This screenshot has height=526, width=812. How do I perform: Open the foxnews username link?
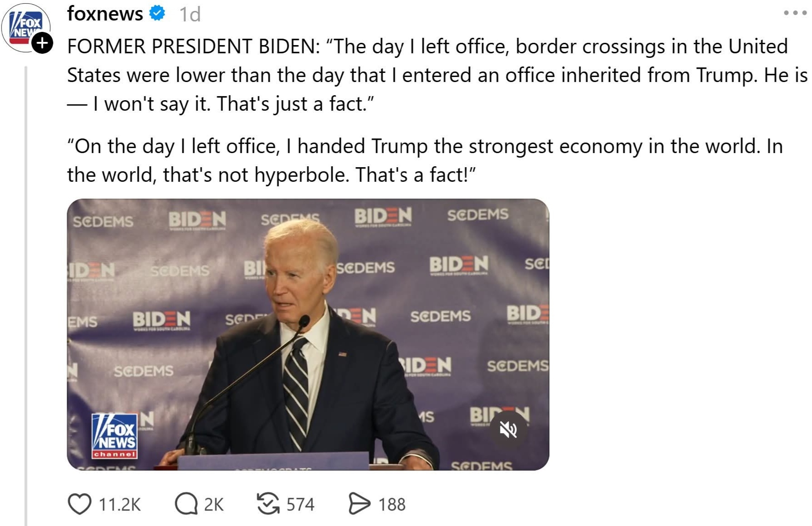click(105, 14)
